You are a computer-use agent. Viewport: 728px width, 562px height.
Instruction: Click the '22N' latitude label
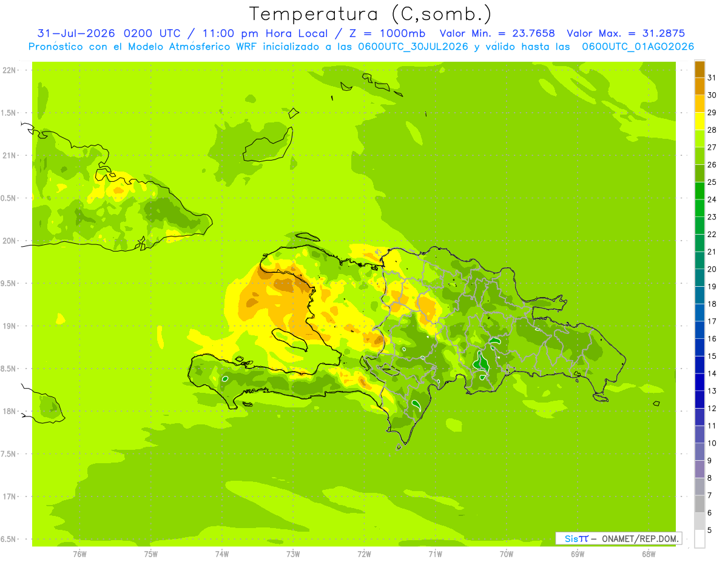pos(10,70)
